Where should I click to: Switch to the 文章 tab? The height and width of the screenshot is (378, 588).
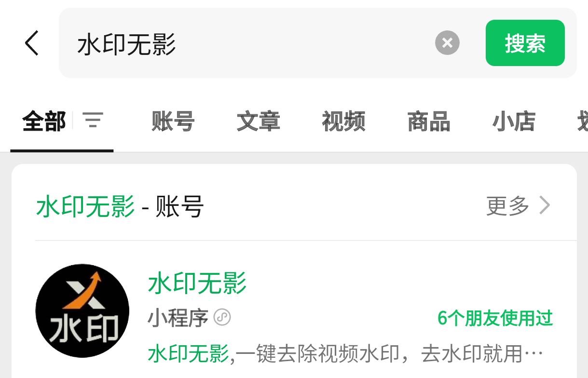coord(259,121)
